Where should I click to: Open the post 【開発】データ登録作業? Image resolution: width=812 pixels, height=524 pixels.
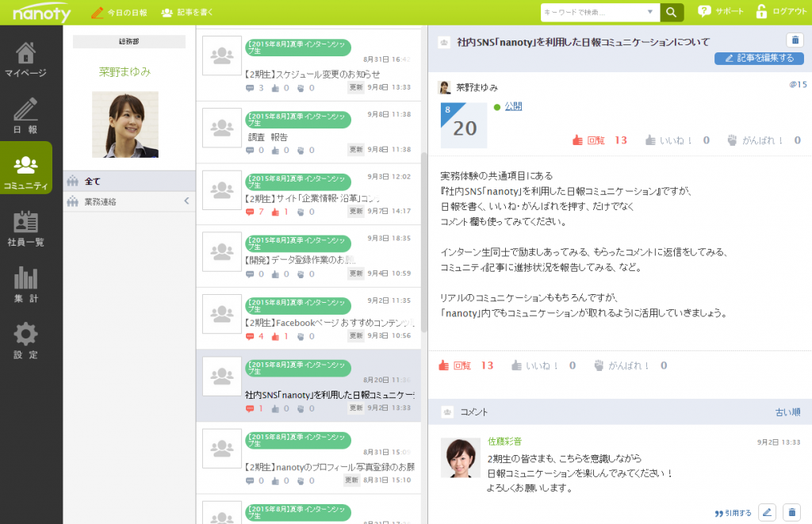point(301,260)
